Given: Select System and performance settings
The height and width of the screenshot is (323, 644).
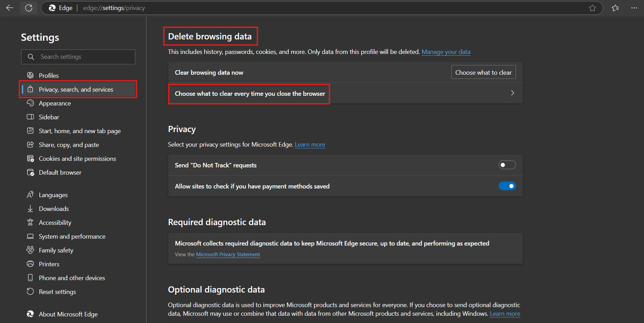Looking at the screenshot, I should click(x=72, y=237).
